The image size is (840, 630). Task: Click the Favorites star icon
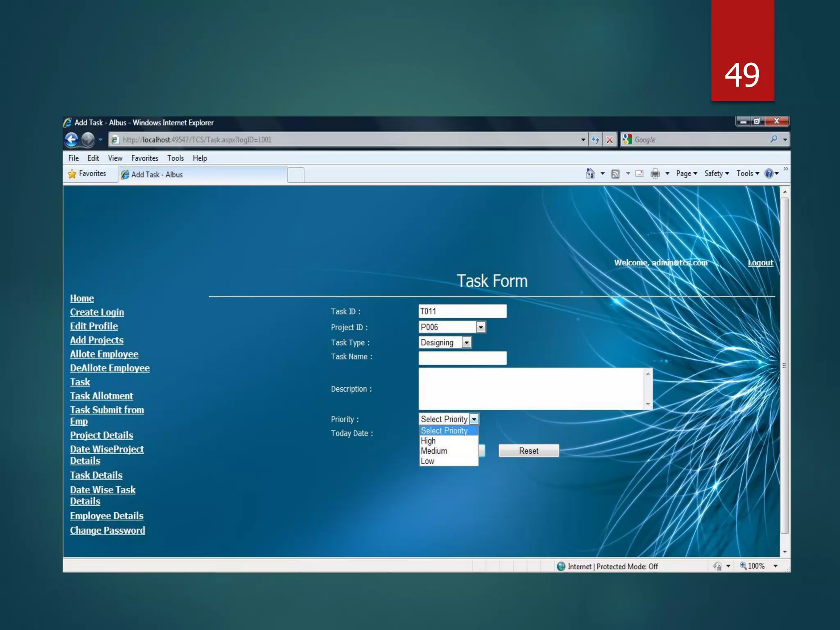click(x=72, y=174)
